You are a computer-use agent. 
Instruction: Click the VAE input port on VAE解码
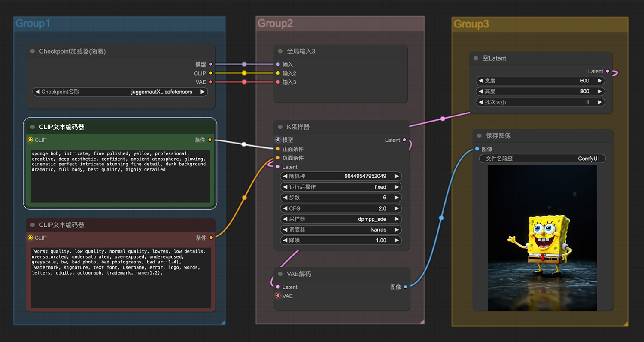click(278, 296)
